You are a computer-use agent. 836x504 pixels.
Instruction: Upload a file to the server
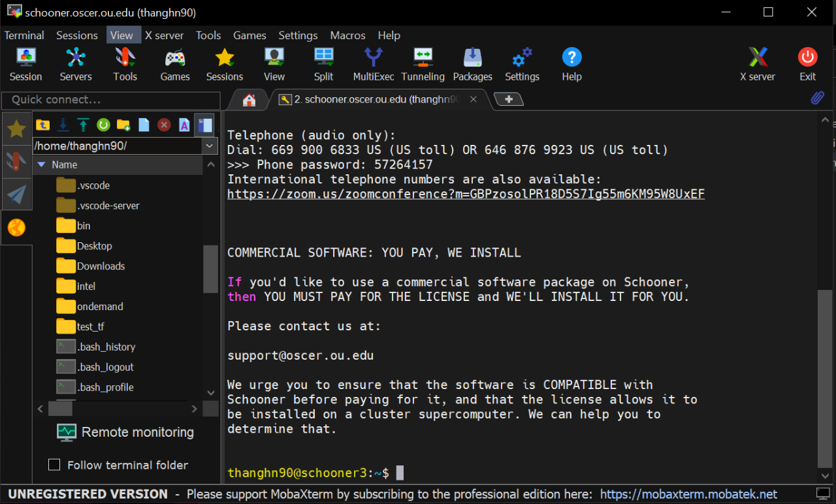pos(82,125)
